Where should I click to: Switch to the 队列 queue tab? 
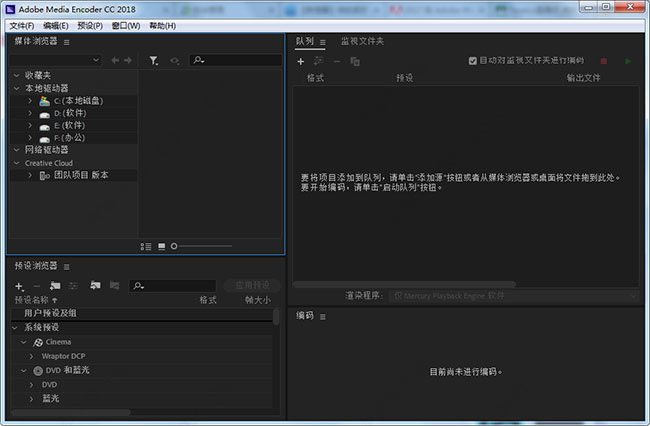[305, 41]
